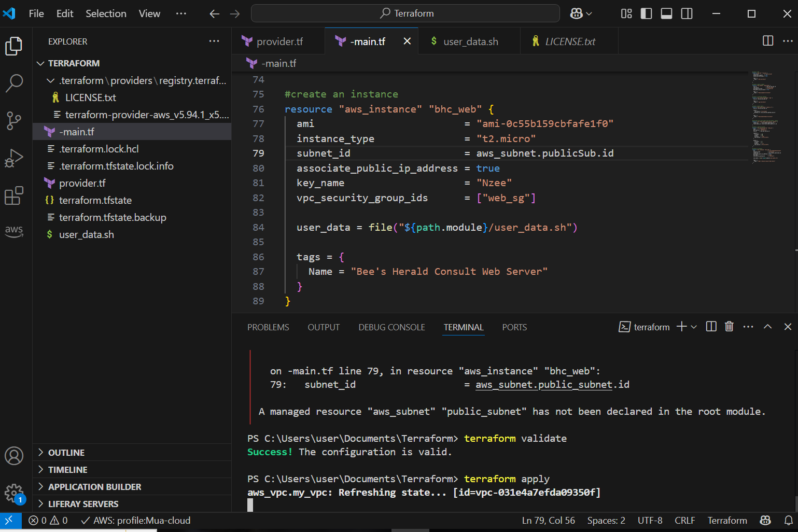Viewport: 798px width, 532px height.
Task: Open errors and warnings count in status bar
Action: (48, 521)
